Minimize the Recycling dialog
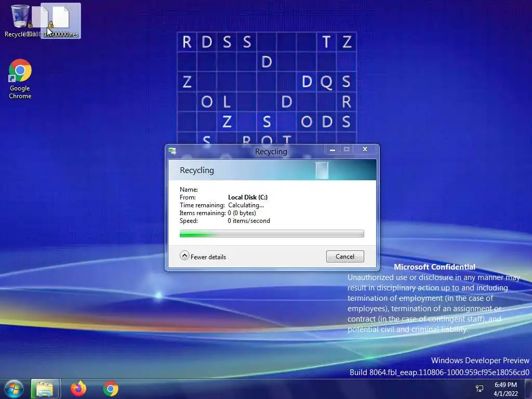The height and width of the screenshot is (399, 532). pyautogui.click(x=332, y=149)
